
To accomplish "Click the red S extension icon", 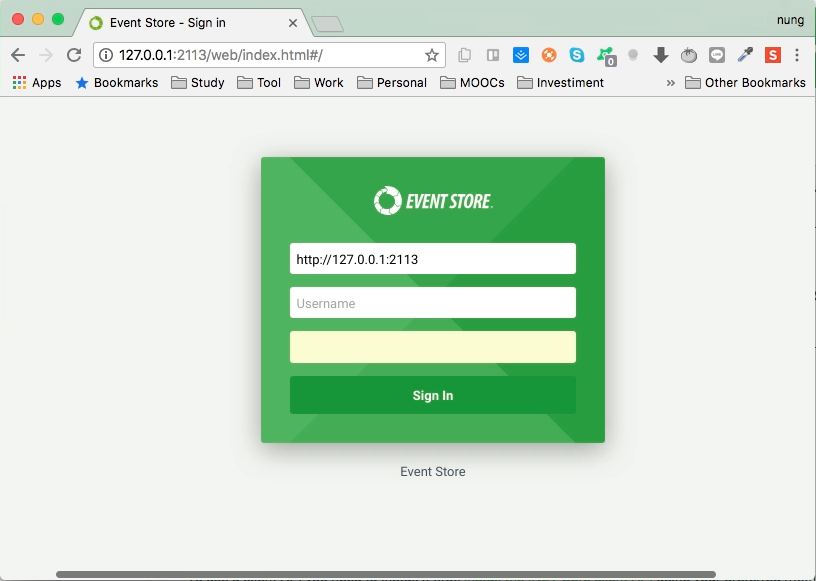I will click(772, 55).
